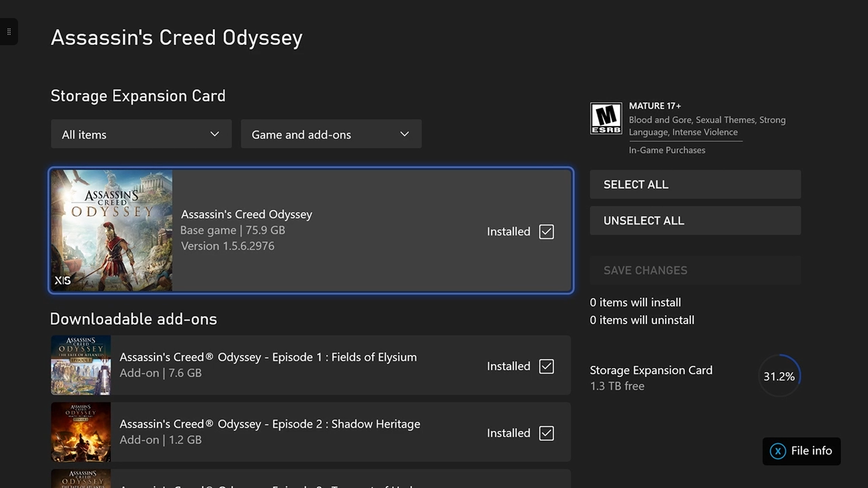Expand the Game and add-ons dropdown
The image size is (868, 488).
click(x=331, y=134)
